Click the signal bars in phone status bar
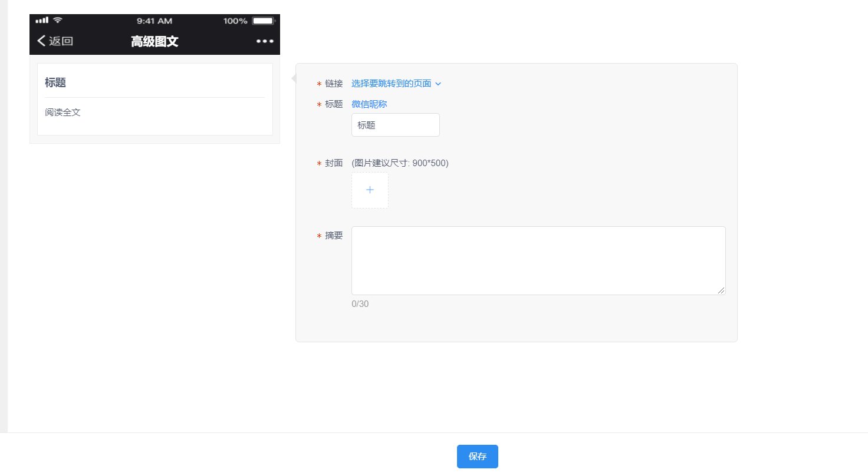 (42, 21)
